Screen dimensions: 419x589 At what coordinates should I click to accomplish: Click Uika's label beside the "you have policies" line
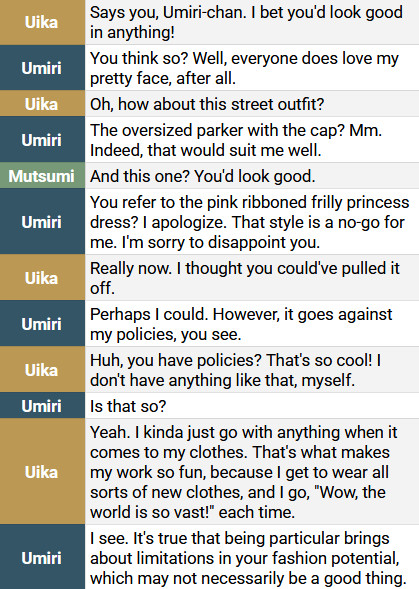42,370
